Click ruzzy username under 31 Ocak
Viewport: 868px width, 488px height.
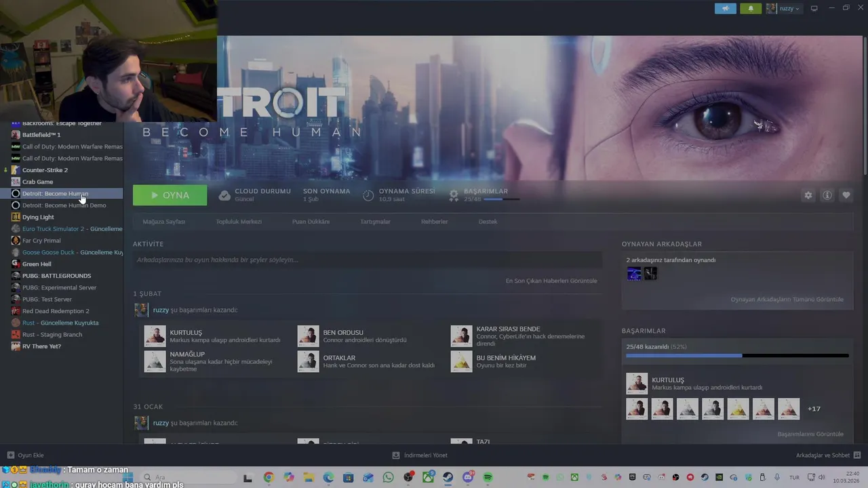161,423
